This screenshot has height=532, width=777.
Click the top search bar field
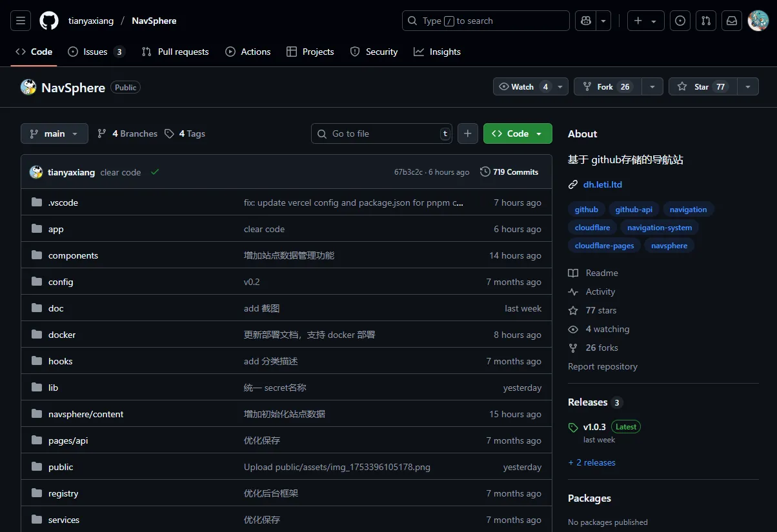(x=486, y=21)
